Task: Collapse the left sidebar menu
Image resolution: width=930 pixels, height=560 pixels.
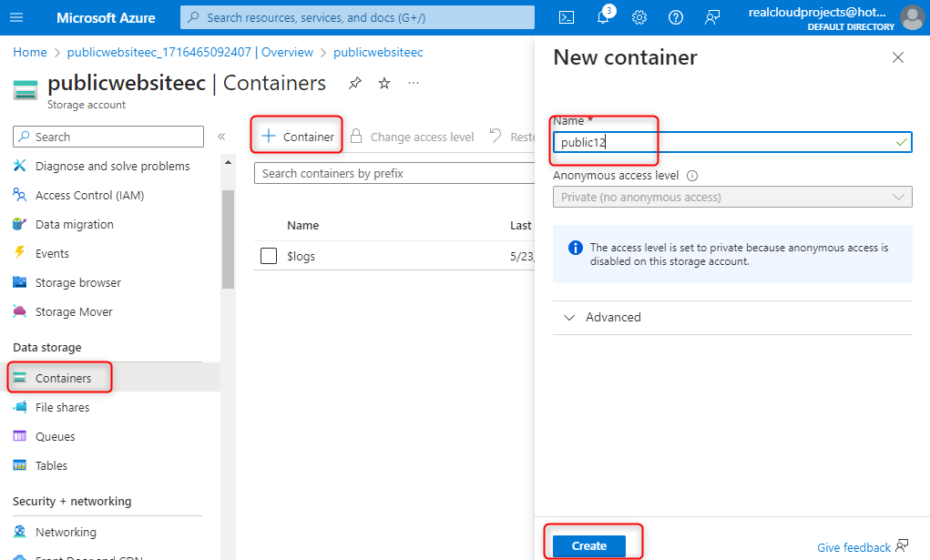Action: tap(221, 137)
